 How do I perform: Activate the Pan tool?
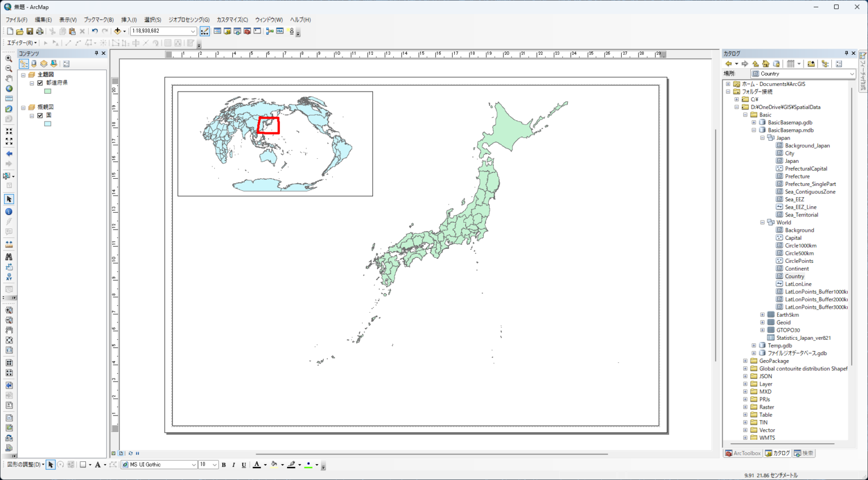point(8,78)
